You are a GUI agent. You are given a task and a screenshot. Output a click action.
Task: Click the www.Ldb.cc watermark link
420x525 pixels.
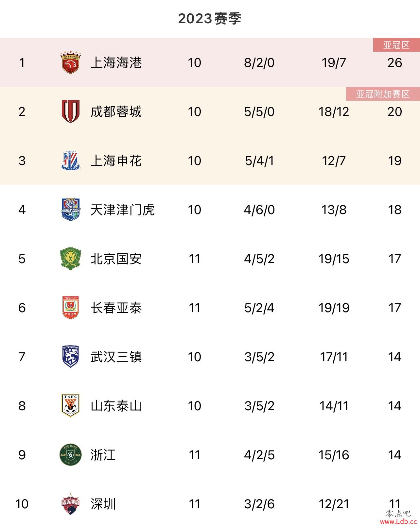pos(398,520)
